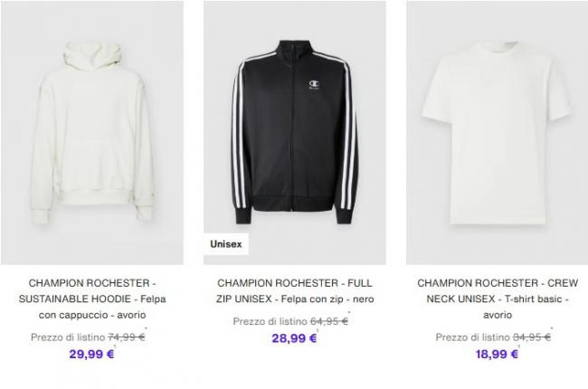Click the crossed-out 34,95 € list price

point(532,337)
